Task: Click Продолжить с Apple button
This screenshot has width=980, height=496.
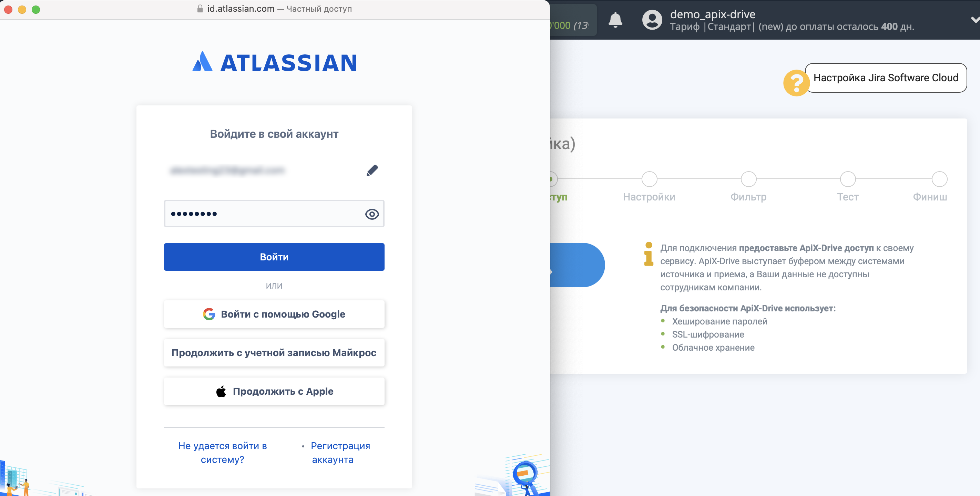Action: 274,391
